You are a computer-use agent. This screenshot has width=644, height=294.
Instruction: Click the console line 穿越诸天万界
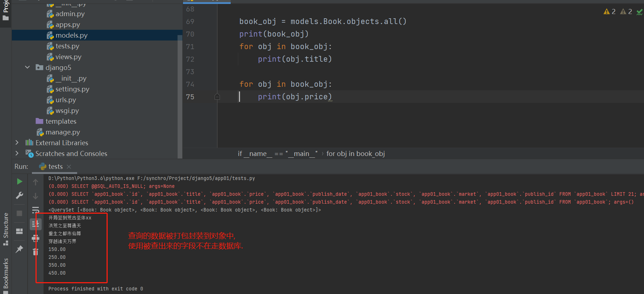(x=62, y=241)
